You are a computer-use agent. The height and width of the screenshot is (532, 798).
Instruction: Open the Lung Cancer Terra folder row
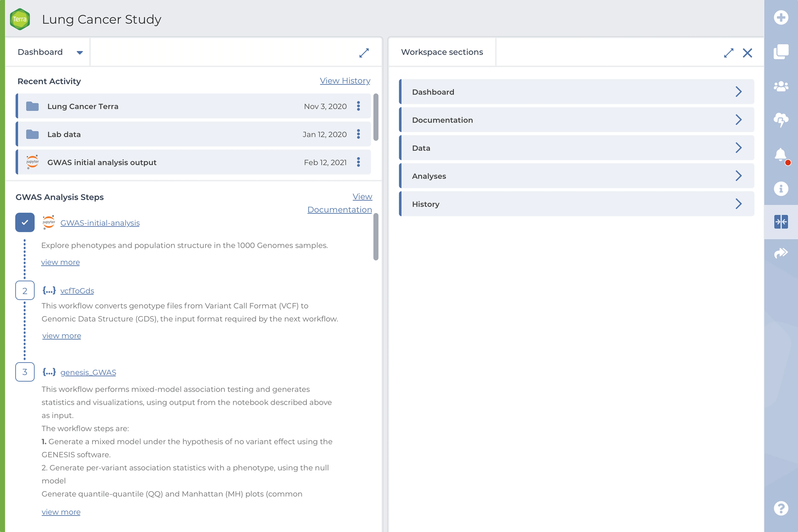pos(193,106)
